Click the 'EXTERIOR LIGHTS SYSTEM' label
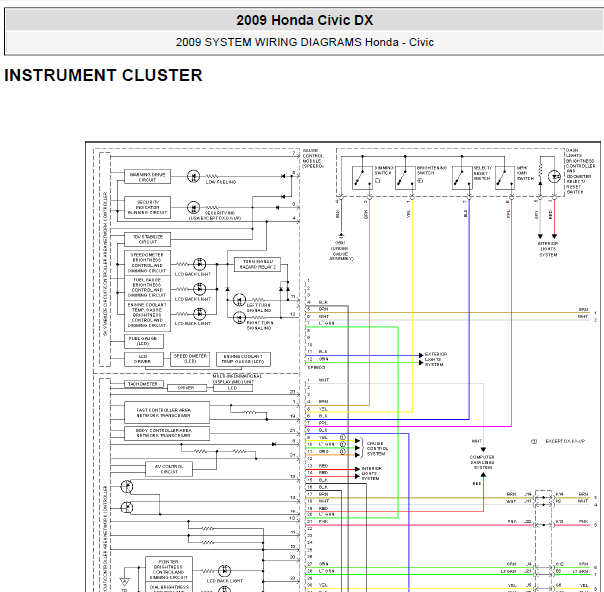This screenshot has width=604, height=592. coord(436,359)
